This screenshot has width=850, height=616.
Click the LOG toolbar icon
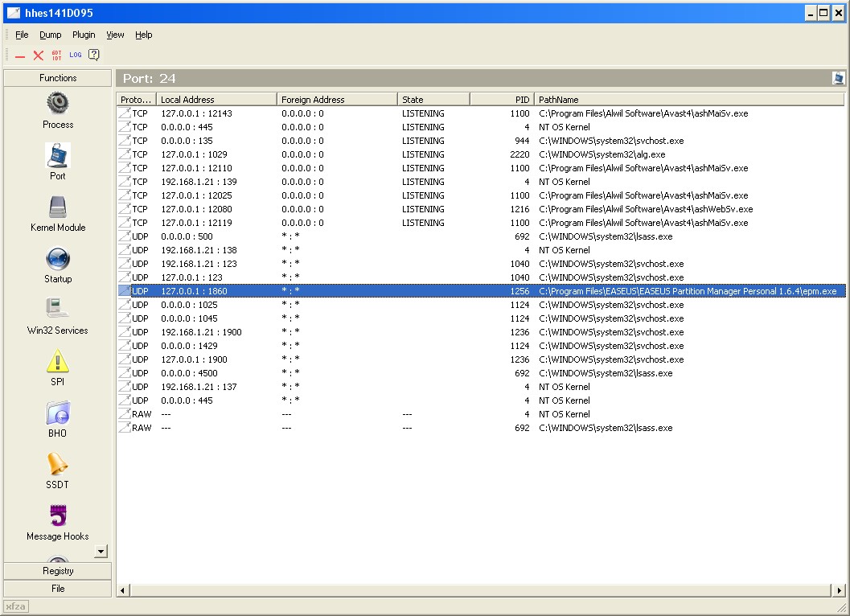pos(76,55)
